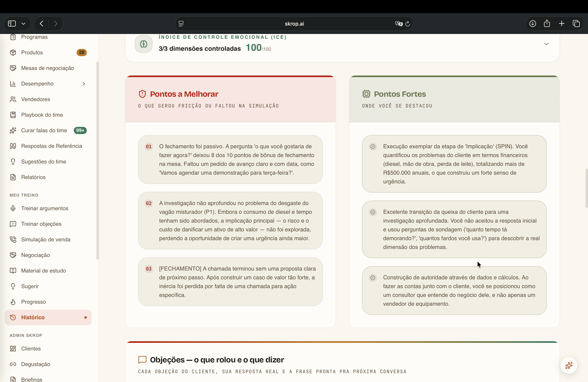Image resolution: width=588 pixels, height=382 pixels.
Task: Open reader/page menu icon in address bar
Action: 181,24
